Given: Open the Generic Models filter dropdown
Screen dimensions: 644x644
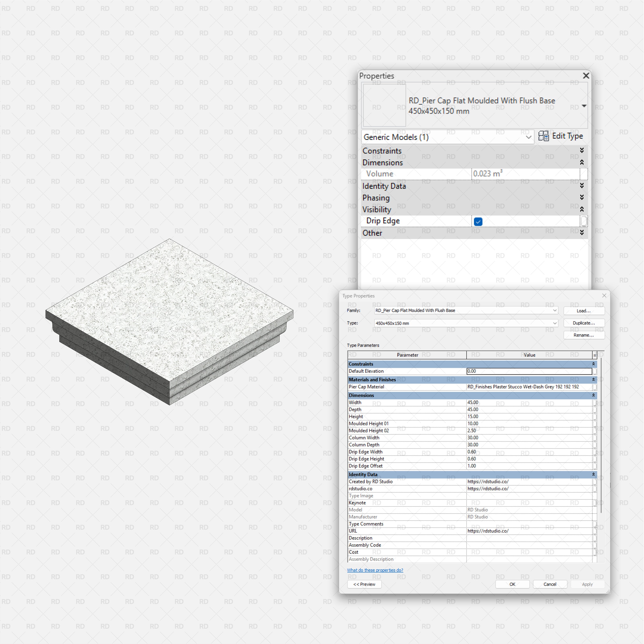Looking at the screenshot, I should pos(528,137).
